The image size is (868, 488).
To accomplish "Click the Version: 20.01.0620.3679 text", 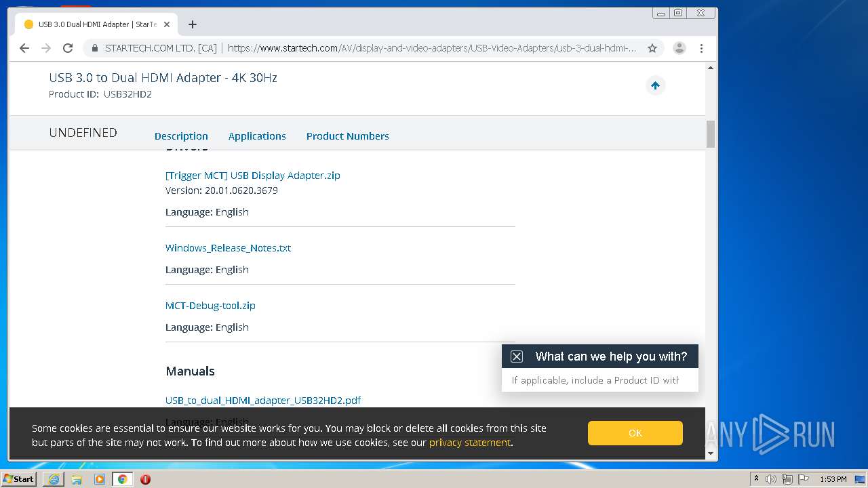I will pos(222,190).
